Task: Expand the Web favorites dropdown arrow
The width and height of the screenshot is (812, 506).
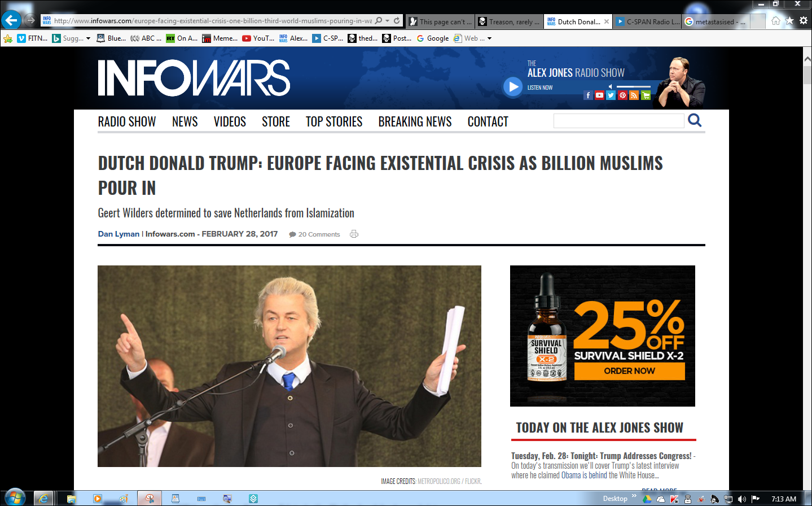Action: pos(489,38)
